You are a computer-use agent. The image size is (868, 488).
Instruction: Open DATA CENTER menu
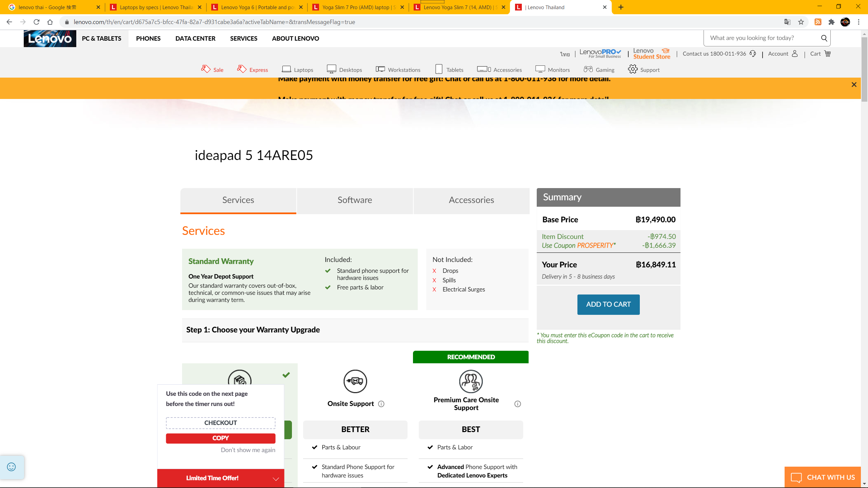pyautogui.click(x=195, y=38)
